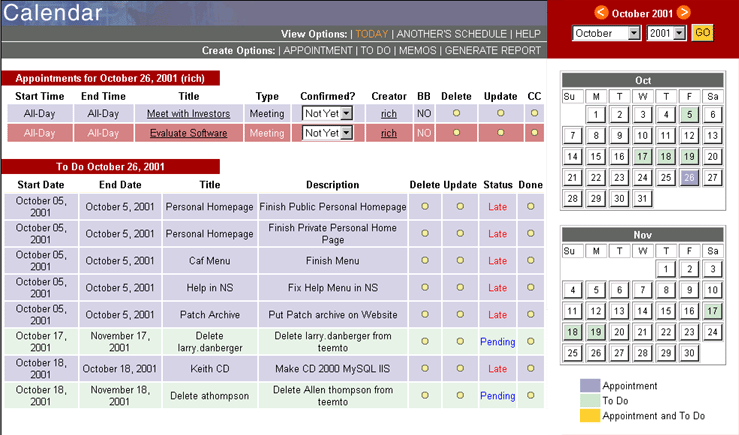The height and width of the screenshot is (435, 739).
Task: Delete the Finish Public Personal Homepage to-do
Action: pyautogui.click(x=425, y=206)
